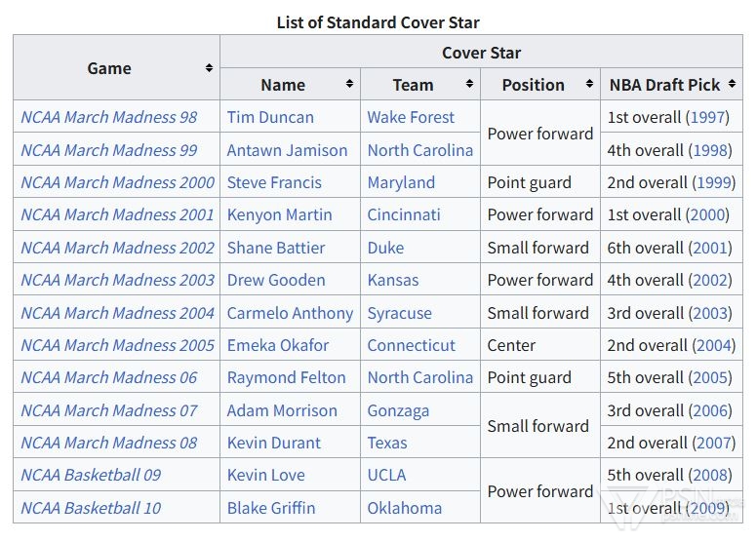Visit the Carmelo Anthony page
The height and width of the screenshot is (542, 756).
pyautogui.click(x=291, y=313)
